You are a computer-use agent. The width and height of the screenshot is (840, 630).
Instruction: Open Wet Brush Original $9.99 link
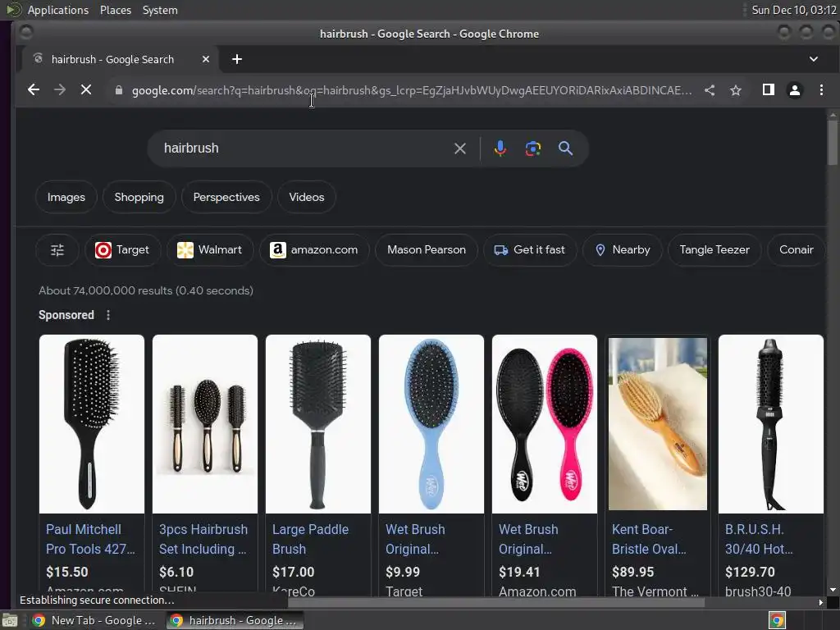click(x=415, y=539)
